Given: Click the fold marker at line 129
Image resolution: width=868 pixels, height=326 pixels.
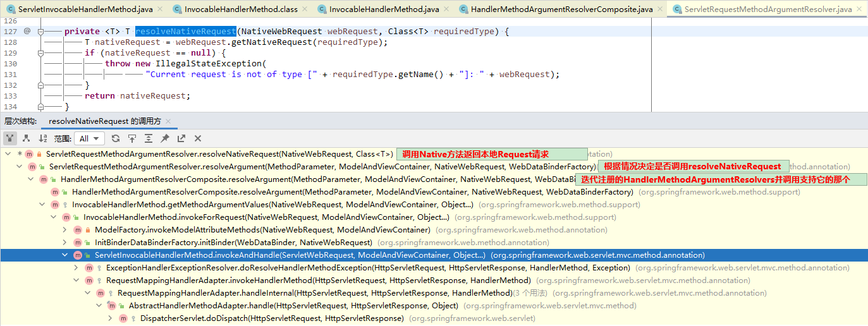Looking at the screenshot, I should 40,52.
